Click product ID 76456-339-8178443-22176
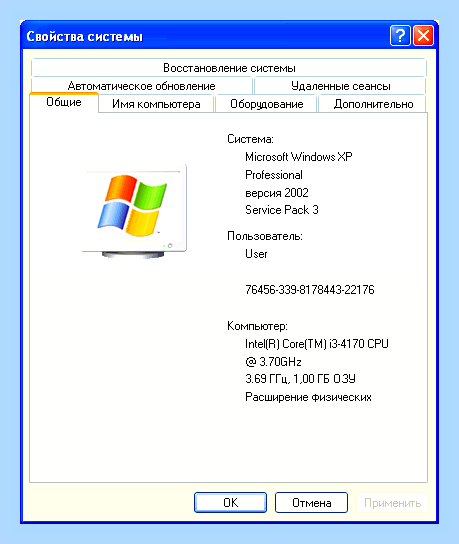 click(309, 289)
